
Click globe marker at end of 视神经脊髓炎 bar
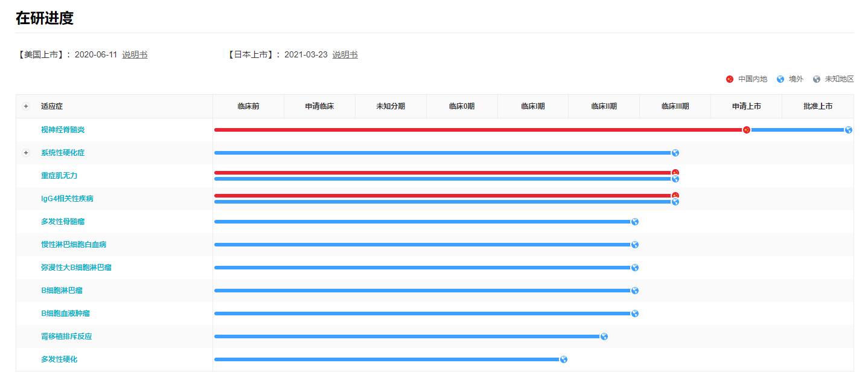click(848, 130)
